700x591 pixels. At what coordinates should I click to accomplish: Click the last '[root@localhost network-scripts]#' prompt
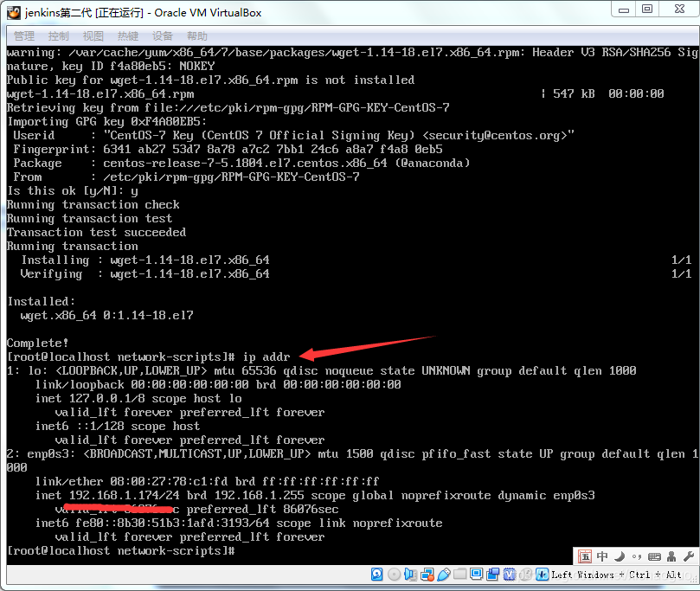pyautogui.click(x=121, y=551)
